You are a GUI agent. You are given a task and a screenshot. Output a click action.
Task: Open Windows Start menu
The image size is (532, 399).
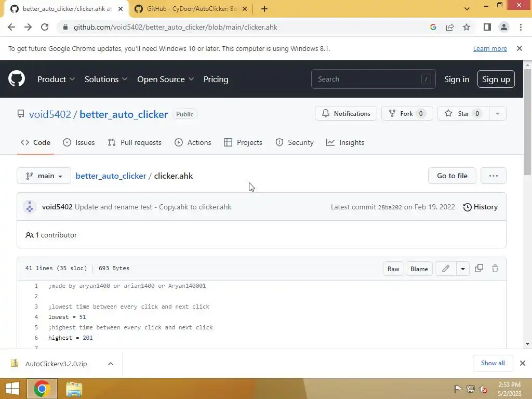coord(12,389)
